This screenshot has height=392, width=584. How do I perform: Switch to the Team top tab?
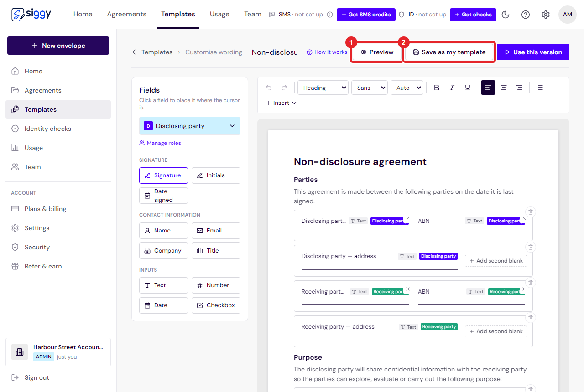click(253, 14)
